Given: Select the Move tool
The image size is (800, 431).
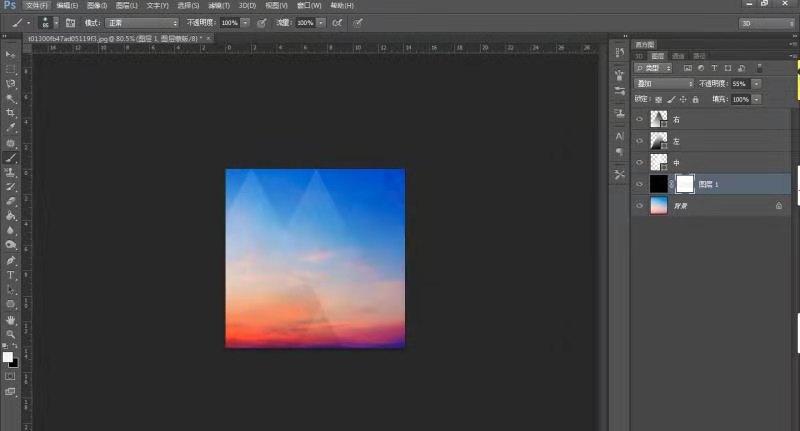Looking at the screenshot, I should (10, 54).
